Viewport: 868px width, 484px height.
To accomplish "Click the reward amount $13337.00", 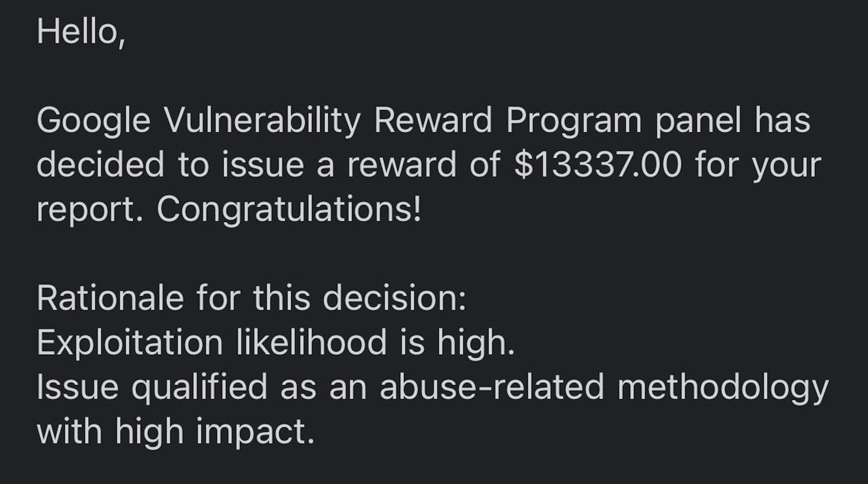I will 598,165.
